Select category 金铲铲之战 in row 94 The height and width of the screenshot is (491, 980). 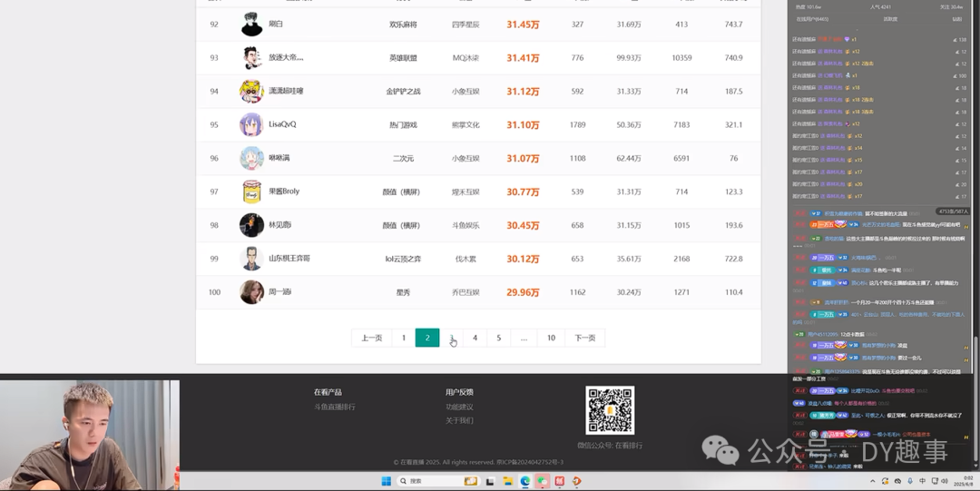point(403,92)
